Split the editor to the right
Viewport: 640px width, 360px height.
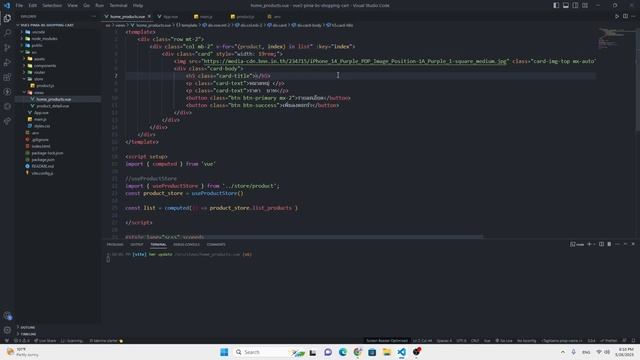coord(625,16)
